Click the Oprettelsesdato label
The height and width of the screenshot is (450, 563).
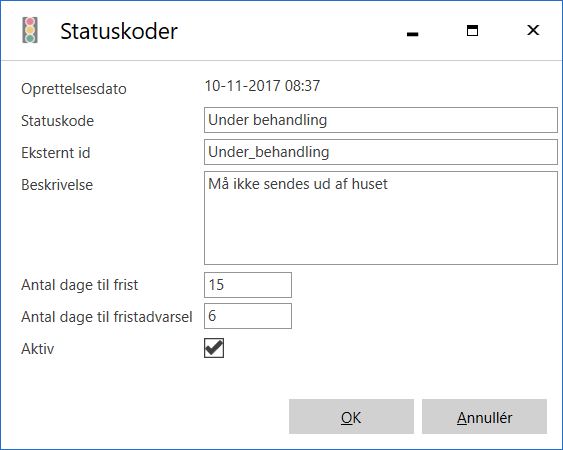coord(74,89)
